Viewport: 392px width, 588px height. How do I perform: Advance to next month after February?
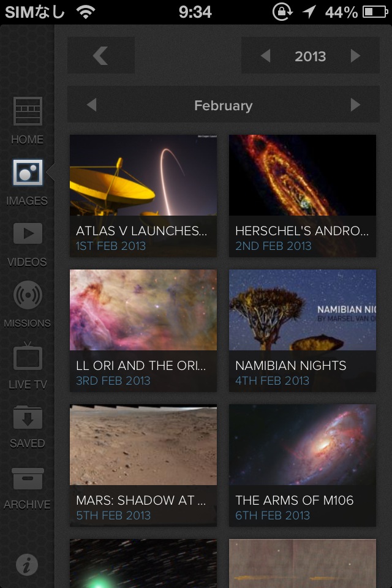click(x=355, y=105)
